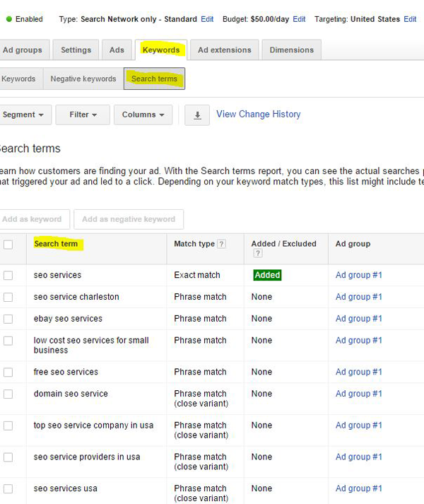Select low cost seo services row checkbox
This screenshot has height=504, width=424.
coord(8,341)
